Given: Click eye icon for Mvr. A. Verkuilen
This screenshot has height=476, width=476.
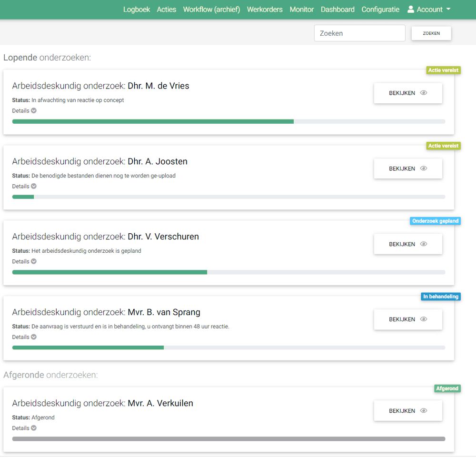Looking at the screenshot, I should 424,411.
